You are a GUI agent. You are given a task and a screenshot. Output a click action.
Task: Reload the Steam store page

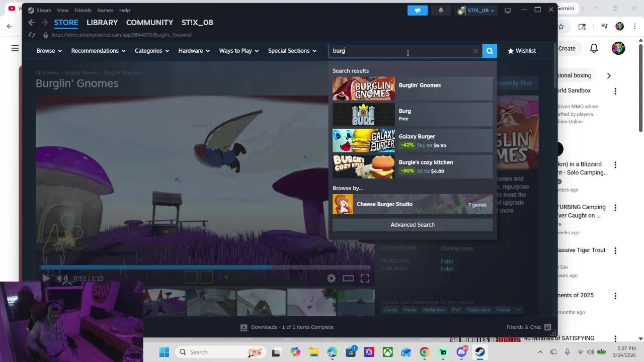pos(32,35)
